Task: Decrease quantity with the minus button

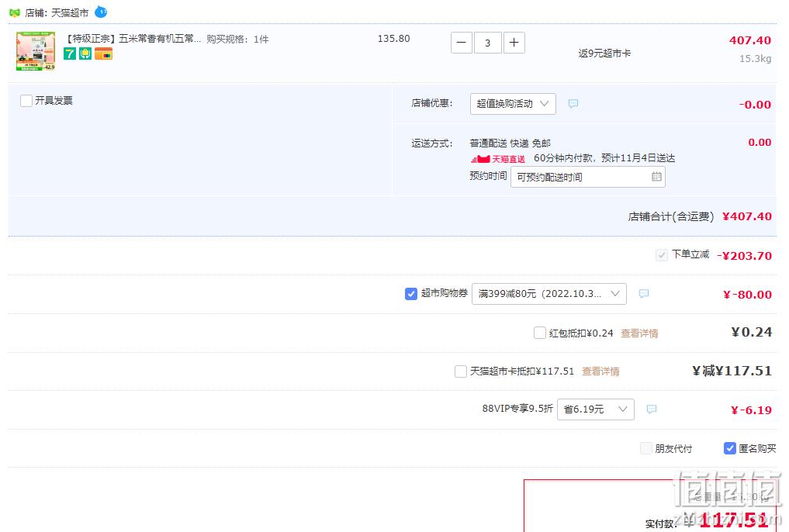Action: coord(462,43)
